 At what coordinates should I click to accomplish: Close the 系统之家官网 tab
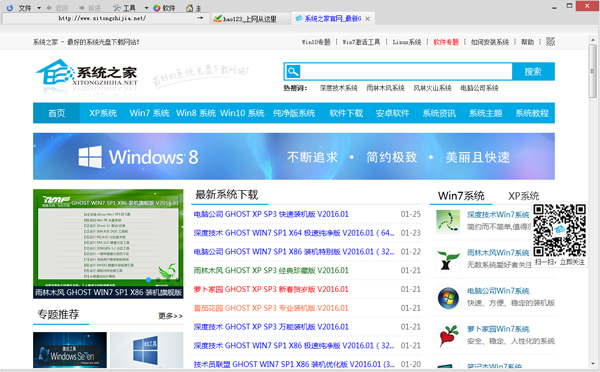click(367, 18)
